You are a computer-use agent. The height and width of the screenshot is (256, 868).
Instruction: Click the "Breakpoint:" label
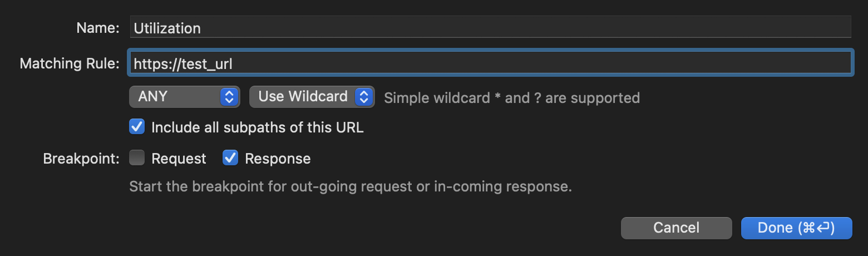click(81, 159)
